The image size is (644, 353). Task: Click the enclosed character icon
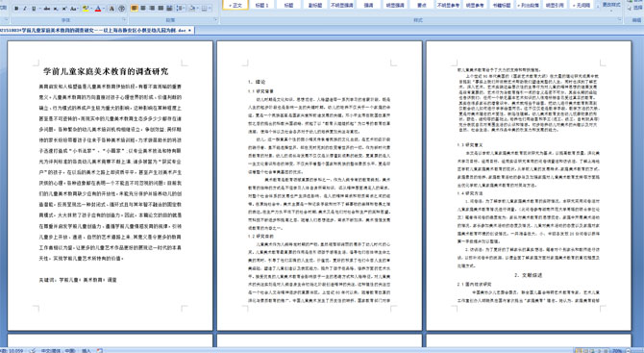[121, 9]
